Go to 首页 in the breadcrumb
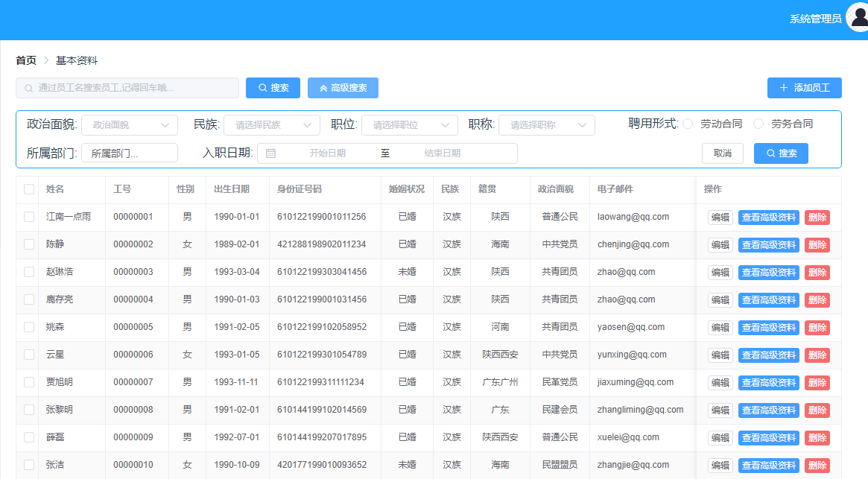 click(x=26, y=60)
